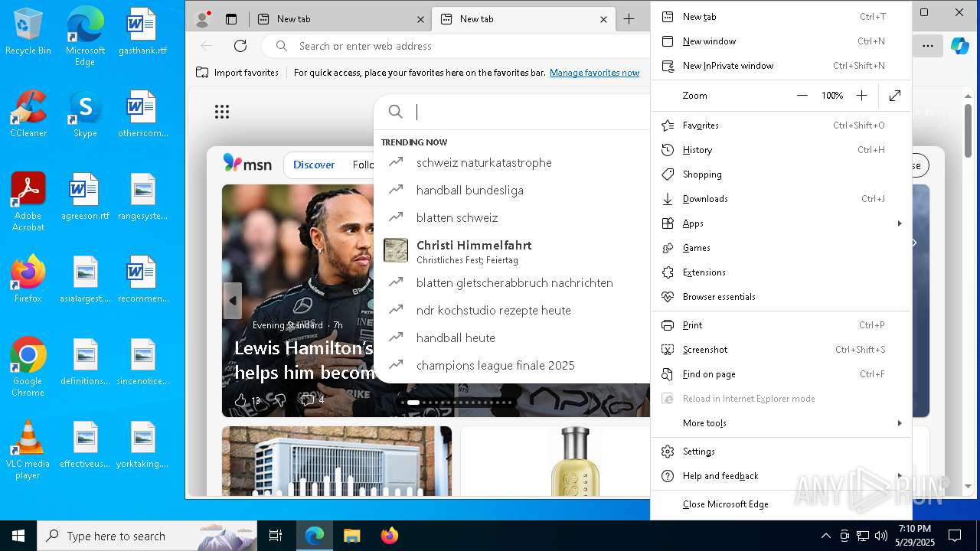
Task: Click the dislike thumbs-down on the Hamilton article
Action: 280,399
